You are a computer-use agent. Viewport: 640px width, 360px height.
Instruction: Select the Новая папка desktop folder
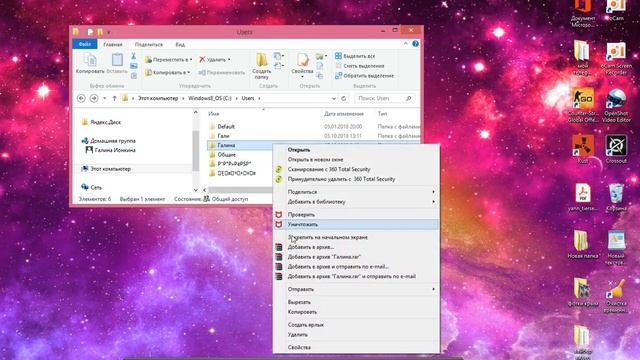click(583, 245)
